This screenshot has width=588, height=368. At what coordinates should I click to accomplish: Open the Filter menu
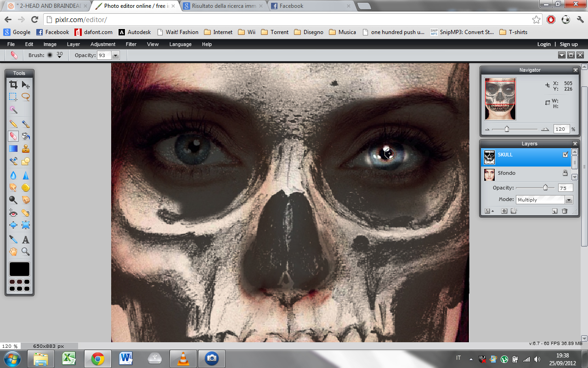point(131,44)
